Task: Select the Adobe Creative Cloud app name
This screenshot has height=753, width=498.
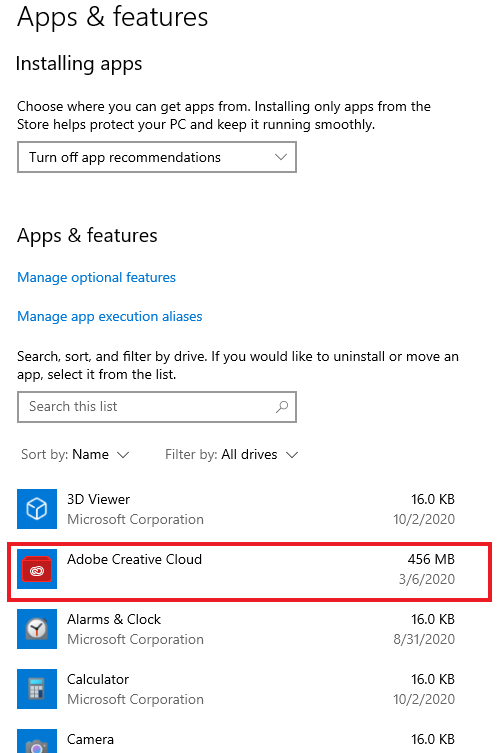Action: (134, 559)
